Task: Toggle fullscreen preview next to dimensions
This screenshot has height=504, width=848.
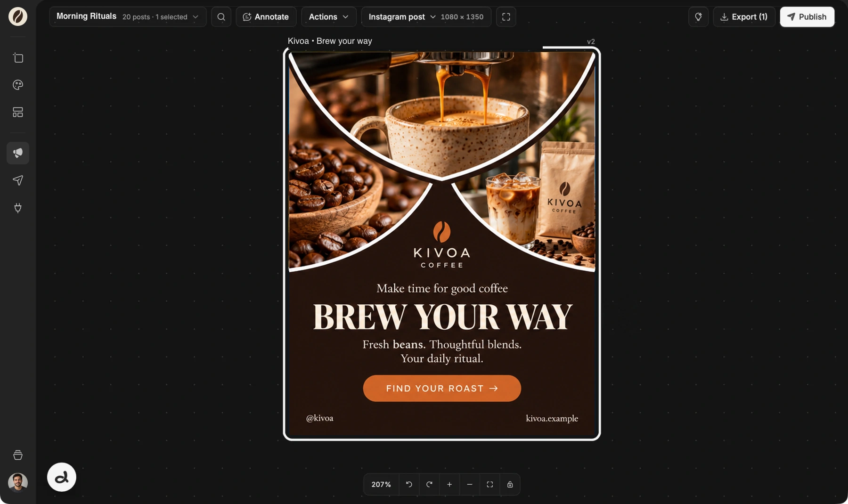Action: 506,17
